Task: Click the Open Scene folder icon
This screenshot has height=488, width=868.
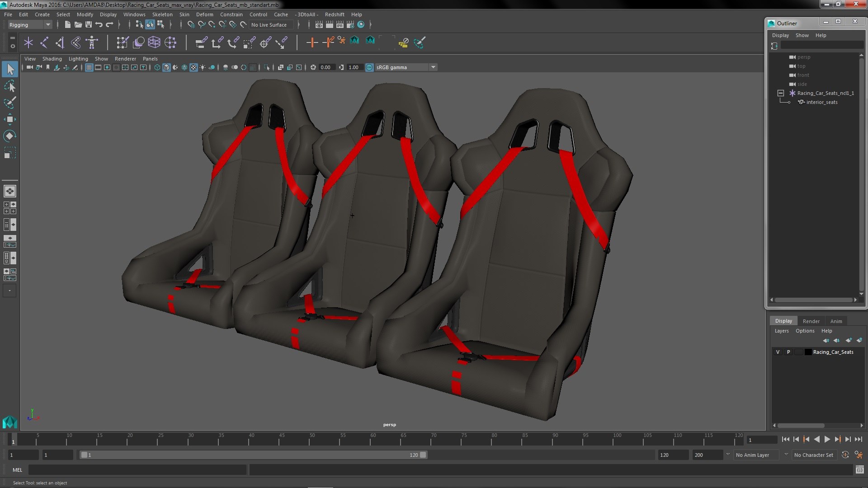Action: point(78,24)
